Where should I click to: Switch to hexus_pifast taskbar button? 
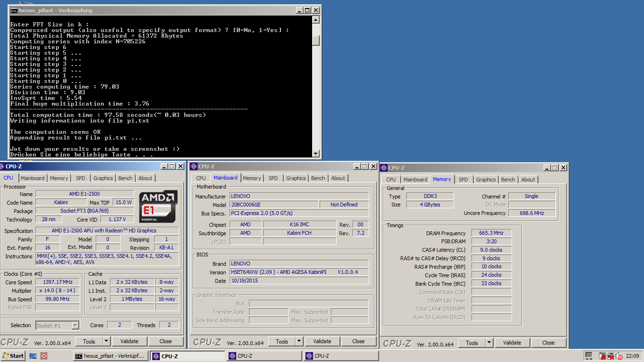111,356
